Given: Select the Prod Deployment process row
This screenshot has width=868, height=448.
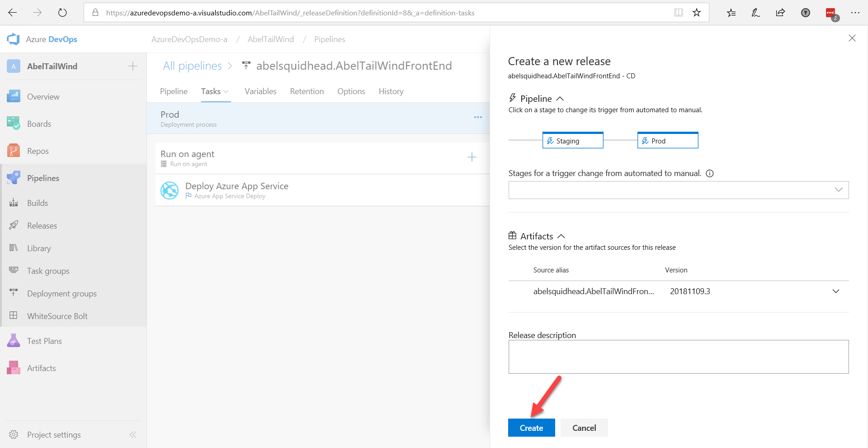Looking at the screenshot, I should [318, 118].
